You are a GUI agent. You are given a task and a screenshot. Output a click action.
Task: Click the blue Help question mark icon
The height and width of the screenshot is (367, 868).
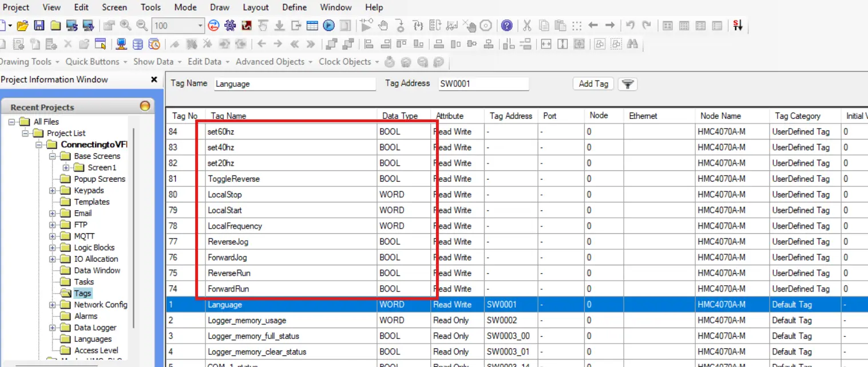click(x=506, y=26)
